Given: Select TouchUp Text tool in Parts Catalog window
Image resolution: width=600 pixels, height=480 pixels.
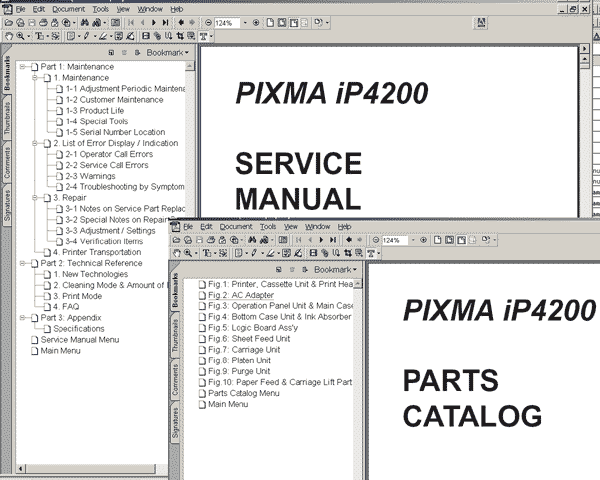Looking at the screenshot, I should click(x=371, y=253).
